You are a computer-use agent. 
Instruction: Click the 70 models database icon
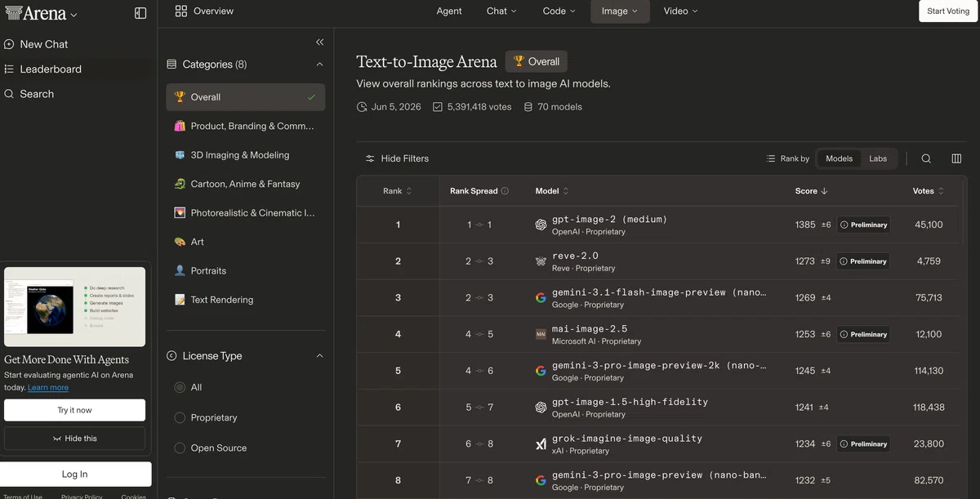[x=528, y=107]
